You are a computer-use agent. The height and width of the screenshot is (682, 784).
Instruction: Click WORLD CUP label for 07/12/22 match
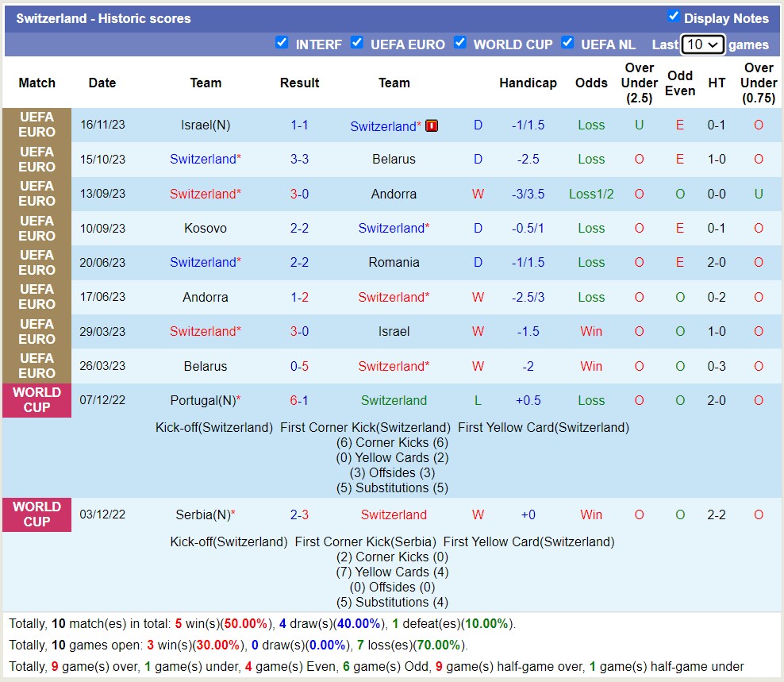37,400
